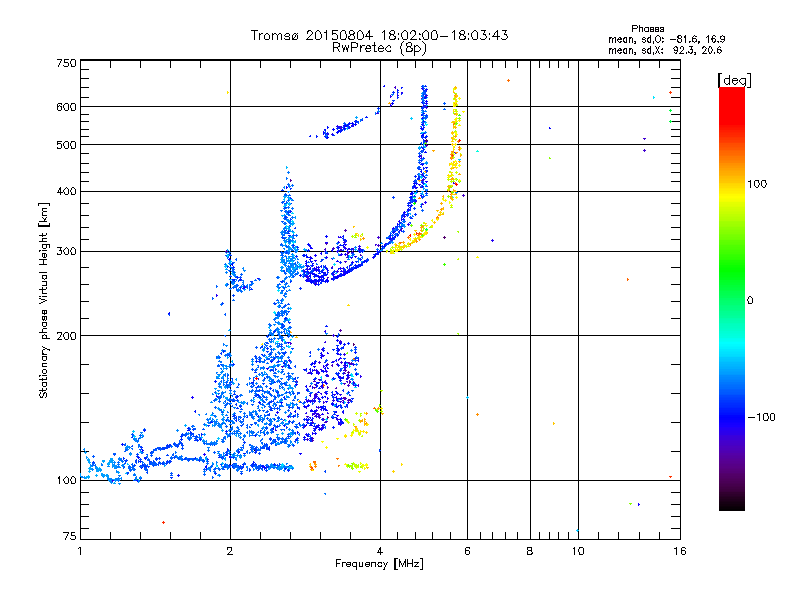Click the 'mean, sd,X: 92.3, 20.6' statistics line
Viewport: 800px width, 600px height.
665,50
